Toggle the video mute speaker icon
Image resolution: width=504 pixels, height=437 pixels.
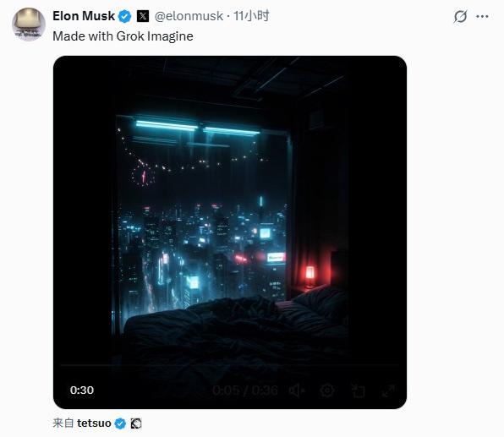click(296, 391)
